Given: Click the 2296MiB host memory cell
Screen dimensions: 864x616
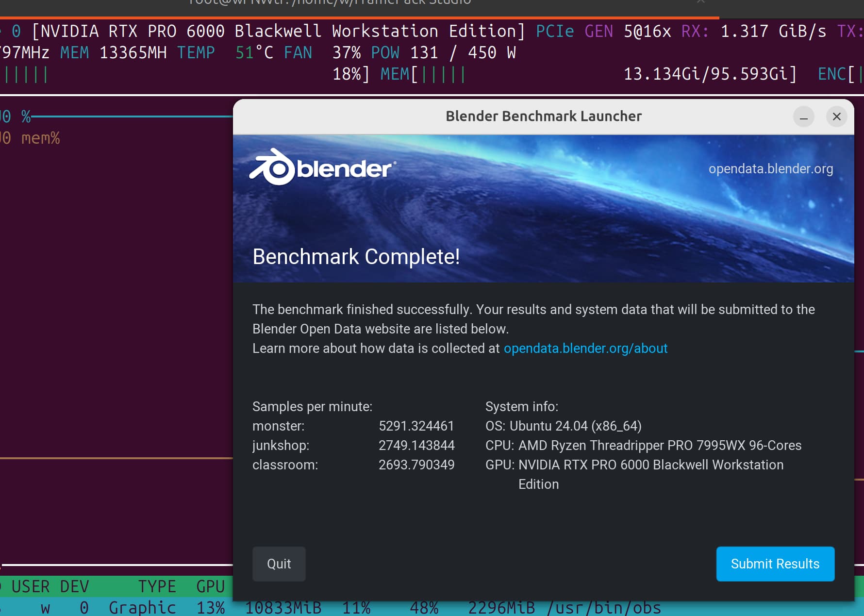Looking at the screenshot, I should point(501,608).
